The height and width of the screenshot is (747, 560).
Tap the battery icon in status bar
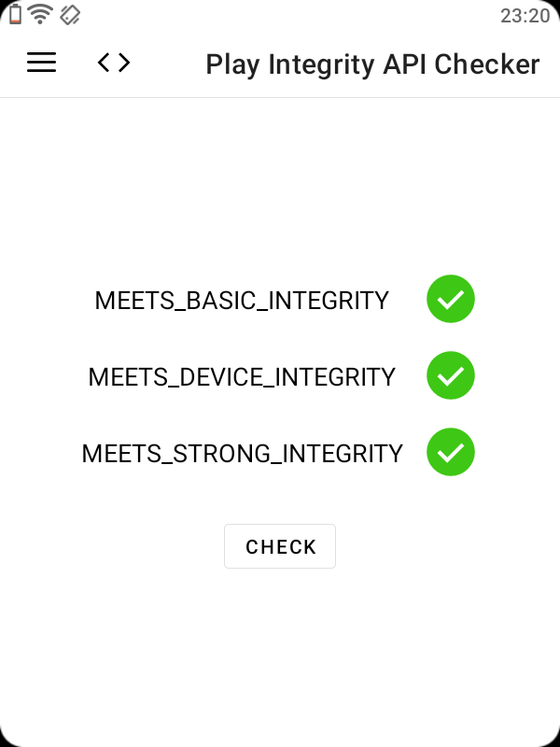pyautogui.click(x=15, y=14)
